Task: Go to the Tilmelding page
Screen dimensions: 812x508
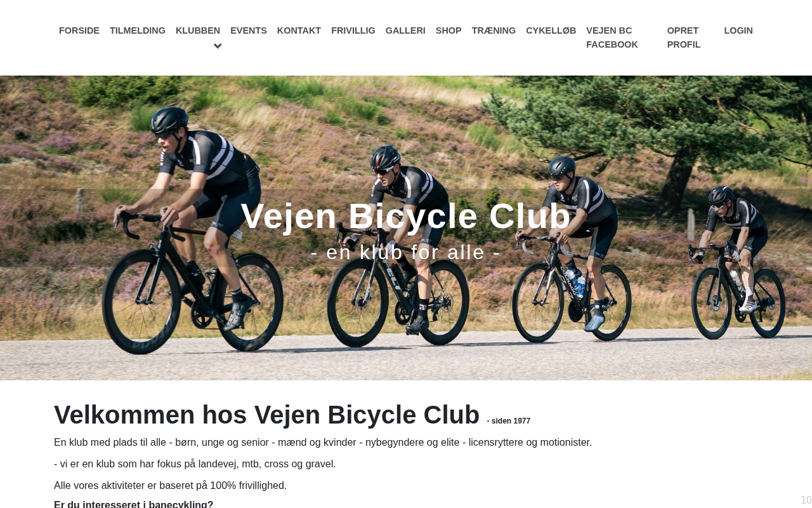Action: pos(138,30)
